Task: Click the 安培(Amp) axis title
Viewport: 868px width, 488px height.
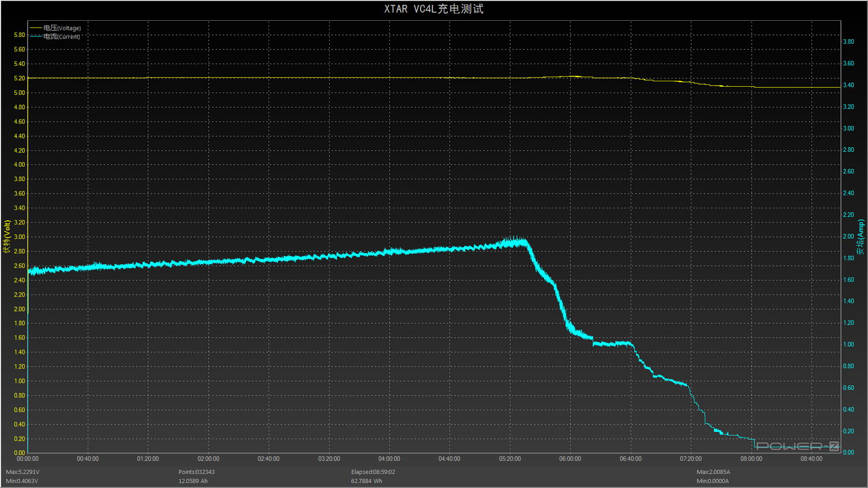Action: 860,237
